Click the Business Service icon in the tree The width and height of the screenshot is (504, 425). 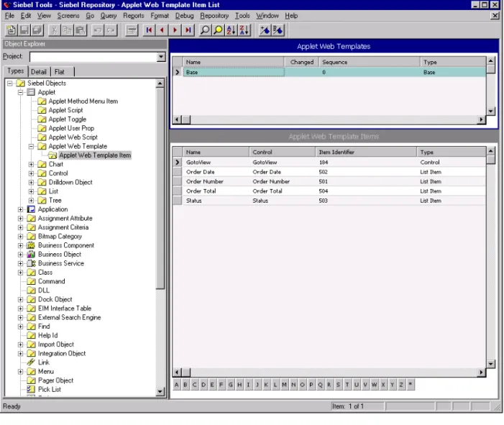coord(31,263)
